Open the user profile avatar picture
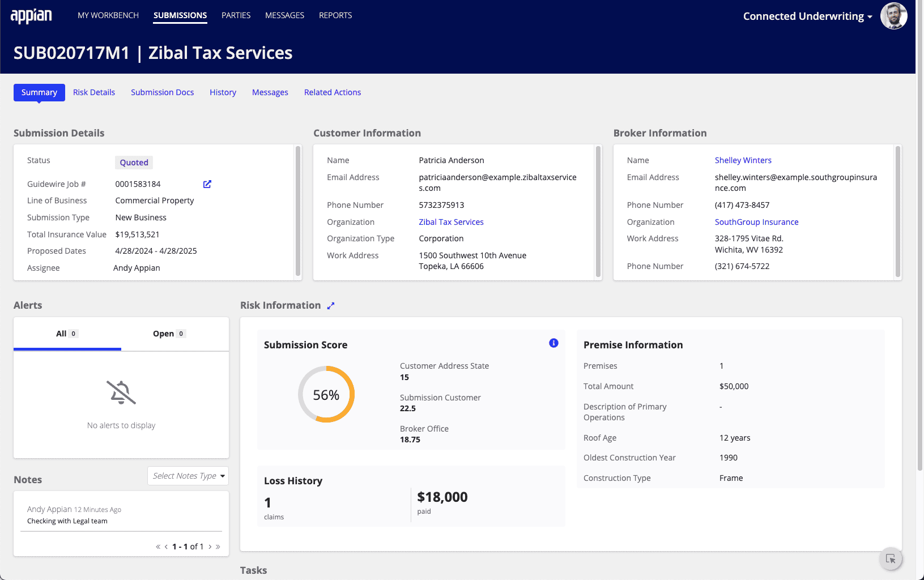Screen dimensions: 924x580 coord(893,16)
